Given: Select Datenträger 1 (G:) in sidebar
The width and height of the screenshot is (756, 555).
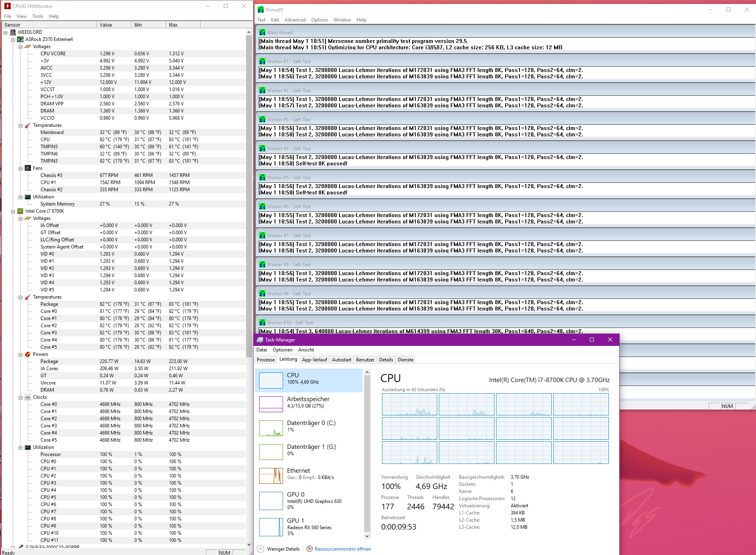Looking at the screenshot, I should click(x=309, y=452).
